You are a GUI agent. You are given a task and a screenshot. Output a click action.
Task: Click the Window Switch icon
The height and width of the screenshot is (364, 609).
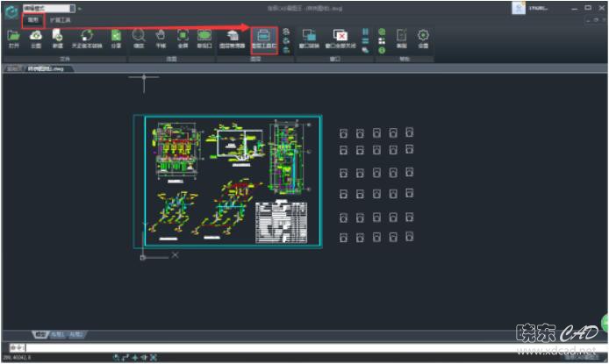click(x=309, y=37)
